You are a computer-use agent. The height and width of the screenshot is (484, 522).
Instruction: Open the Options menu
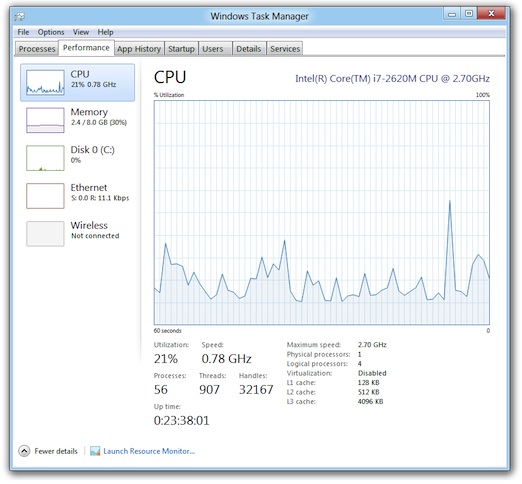click(x=51, y=32)
